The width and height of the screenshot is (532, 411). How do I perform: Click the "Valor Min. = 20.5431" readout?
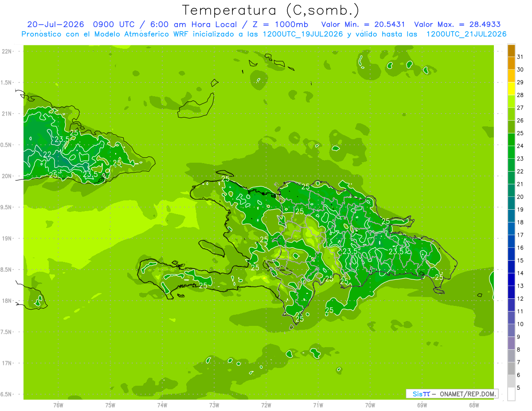[x=363, y=24]
